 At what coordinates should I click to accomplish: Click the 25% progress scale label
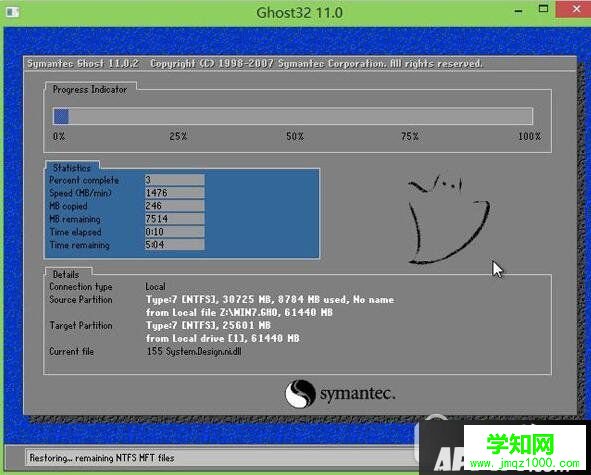click(178, 136)
